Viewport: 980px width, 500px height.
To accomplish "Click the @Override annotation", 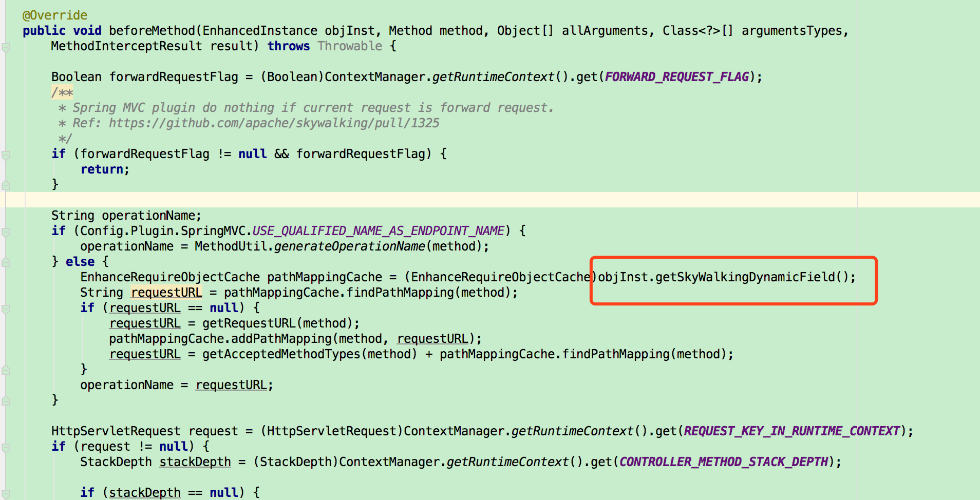I will [x=55, y=15].
